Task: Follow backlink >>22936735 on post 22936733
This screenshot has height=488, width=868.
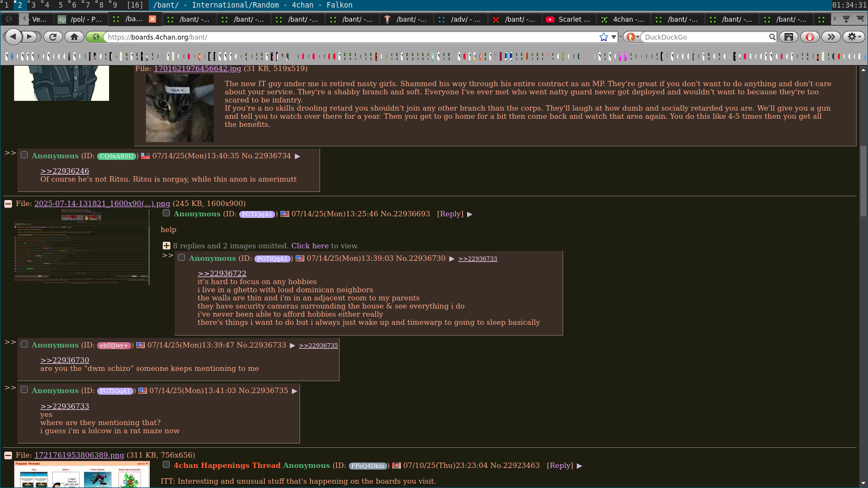Action: point(318,345)
